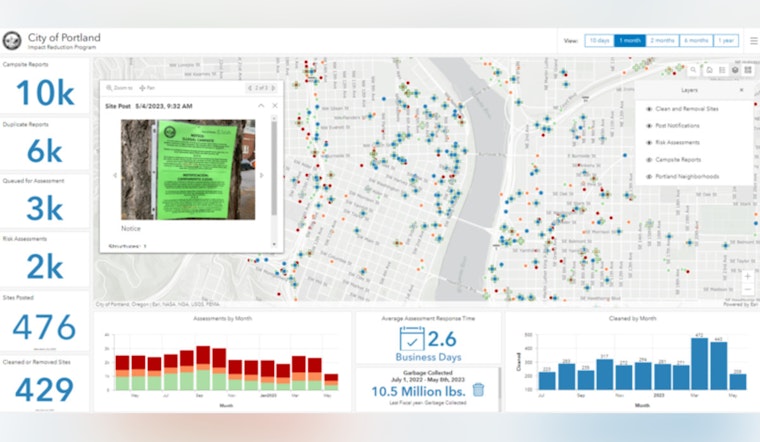Click the City of Portland seal logo

[12, 41]
